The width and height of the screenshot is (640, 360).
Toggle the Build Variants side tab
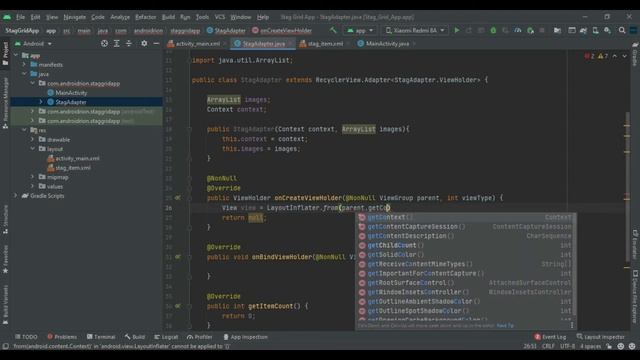[x=5, y=305]
